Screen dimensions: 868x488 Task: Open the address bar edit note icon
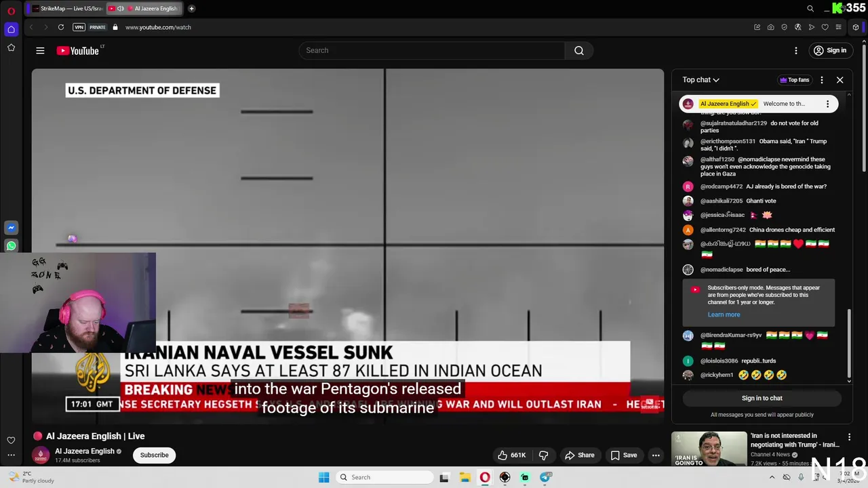[x=757, y=27]
